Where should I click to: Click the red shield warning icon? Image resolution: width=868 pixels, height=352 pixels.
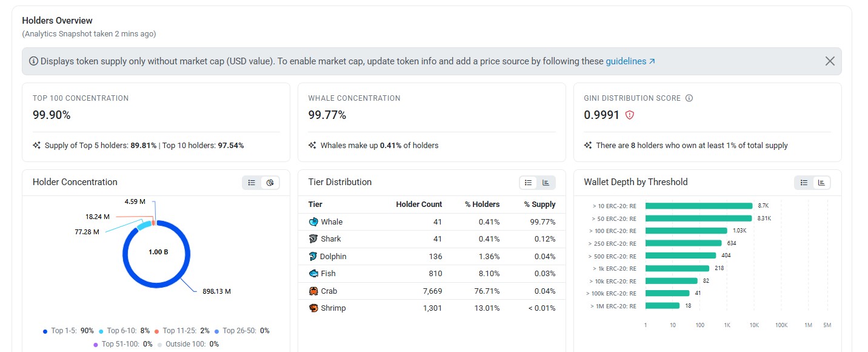click(629, 115)
